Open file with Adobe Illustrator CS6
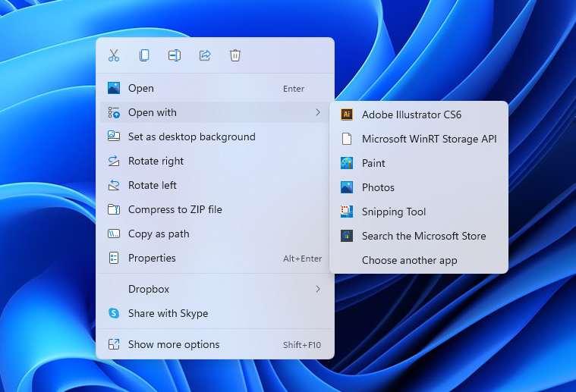 [x=411, y=115]
